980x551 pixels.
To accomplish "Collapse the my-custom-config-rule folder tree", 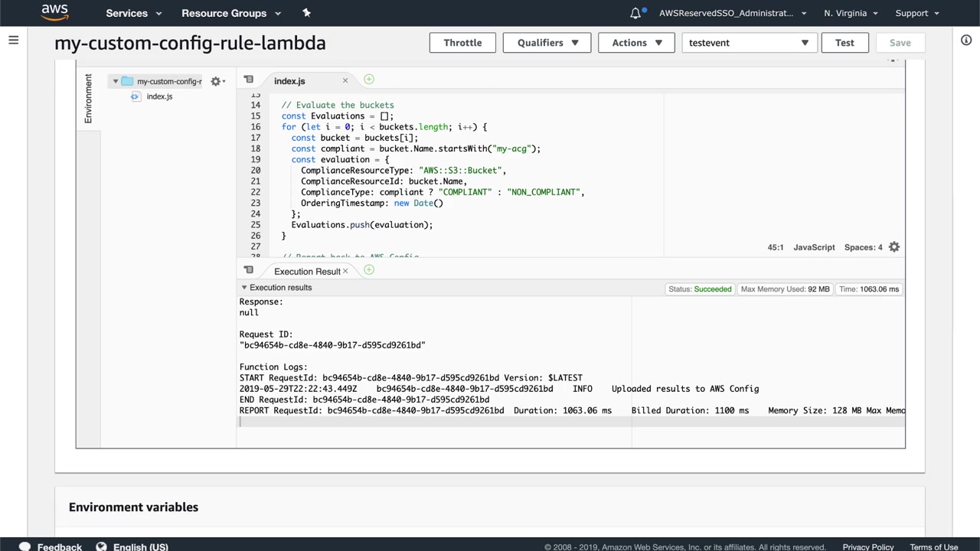I will coord(116,81).
